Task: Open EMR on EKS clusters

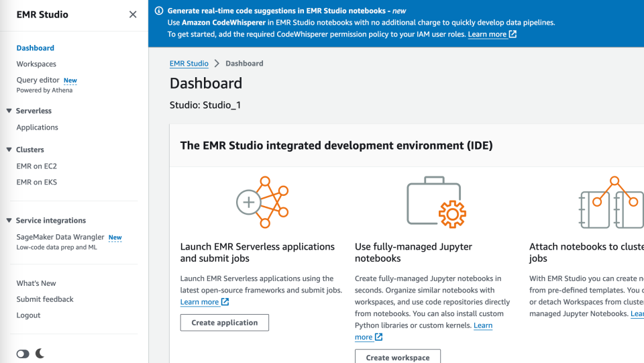Action: tap(36, 182)
